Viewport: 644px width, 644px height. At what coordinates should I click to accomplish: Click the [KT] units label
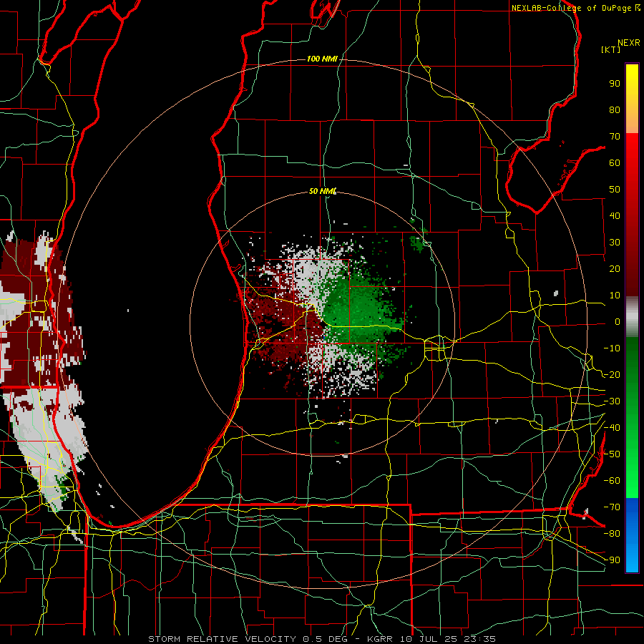point(610,49)
